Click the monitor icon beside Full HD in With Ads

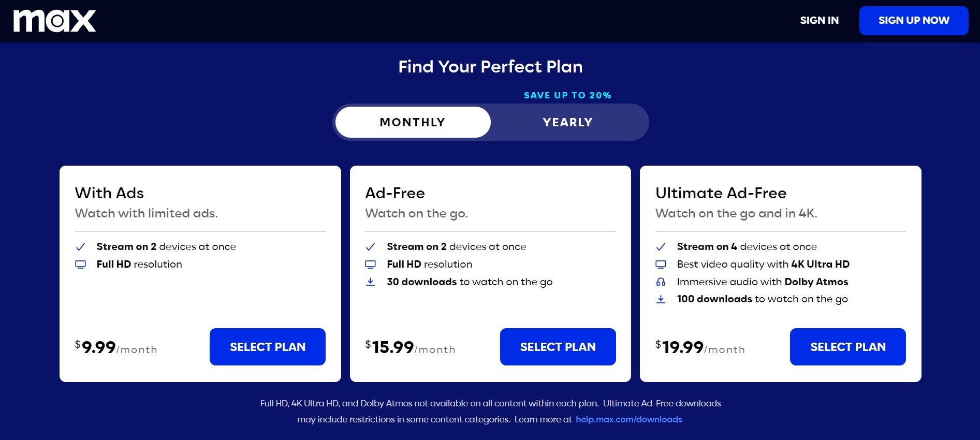pyautogui.click(x=80, y=265)
